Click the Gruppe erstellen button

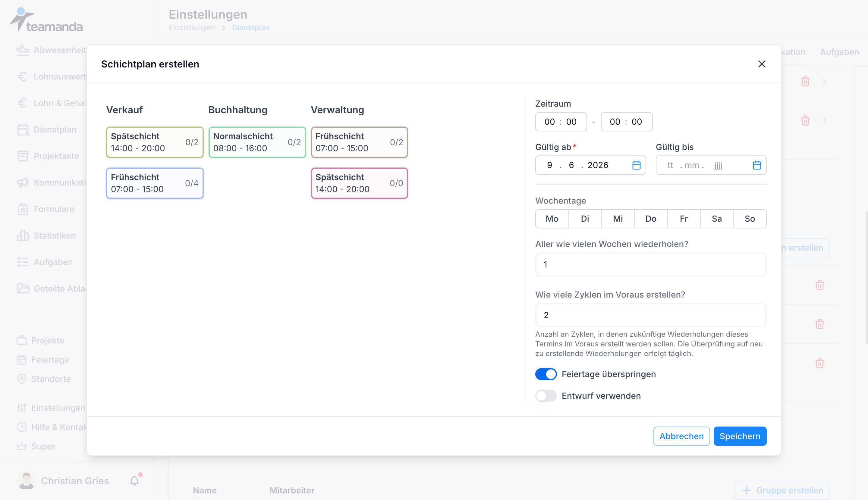click(x=782, y=490)
